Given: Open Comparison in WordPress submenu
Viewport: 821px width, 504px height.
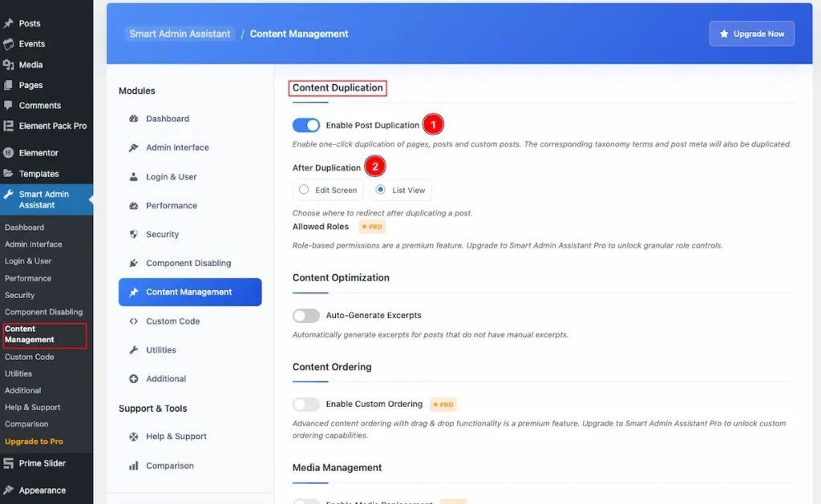Looking at the screenshot, I should pos(26,424).
